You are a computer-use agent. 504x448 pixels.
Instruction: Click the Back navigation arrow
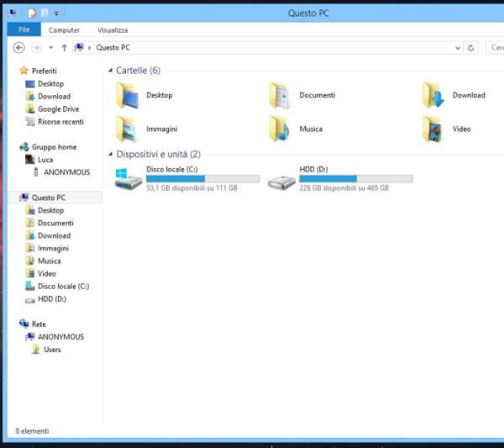pos(19,48)
